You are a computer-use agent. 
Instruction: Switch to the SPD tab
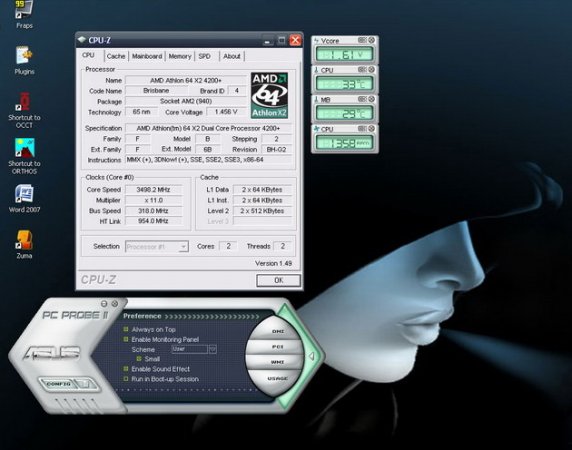204,56
